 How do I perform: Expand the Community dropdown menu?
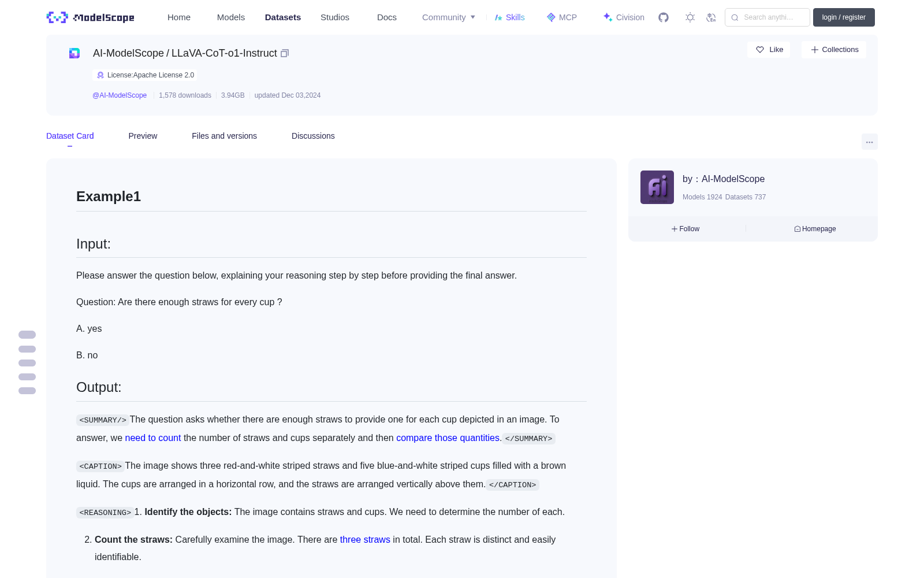point(449,17)
